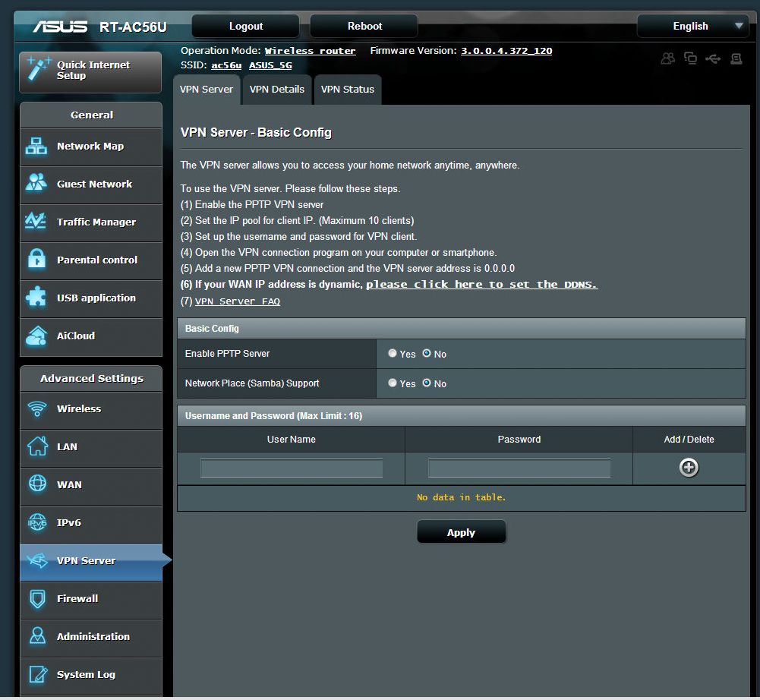This screenshot has height=700, width=760.
Task: Click the 'Add / Delete' column header
Action: (x=689, y=439)
